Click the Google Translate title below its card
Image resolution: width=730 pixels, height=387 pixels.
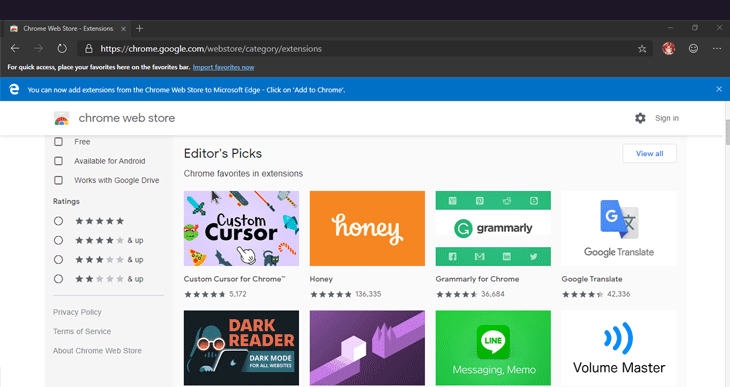point(592,279)
